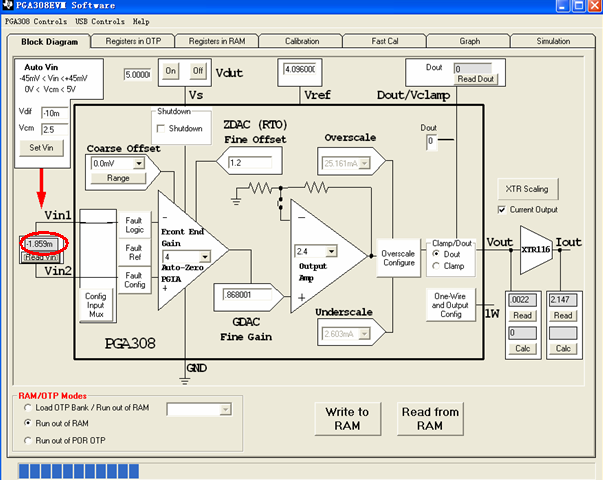Turn Vdut power On
Screen dimensions: 603x480
coord(170,71)
